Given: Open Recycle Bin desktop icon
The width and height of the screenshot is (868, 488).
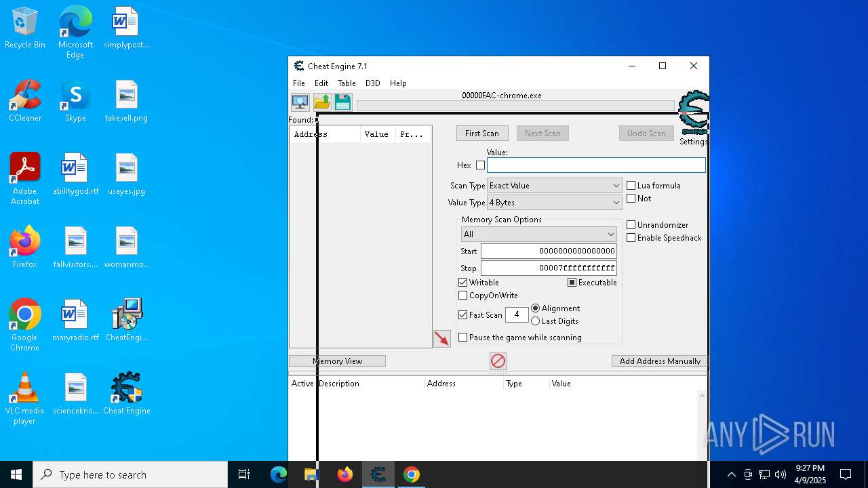Looking at the screenshot, I should [x=25, y=28].
